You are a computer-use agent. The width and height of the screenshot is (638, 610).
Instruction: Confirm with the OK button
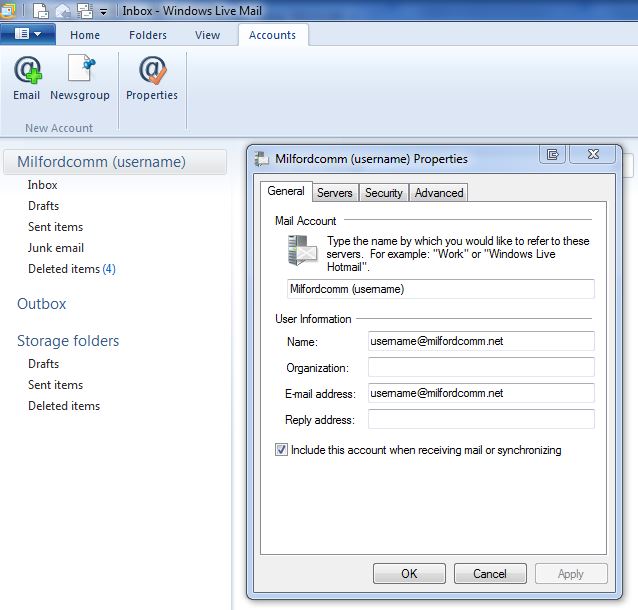point(409,573)
